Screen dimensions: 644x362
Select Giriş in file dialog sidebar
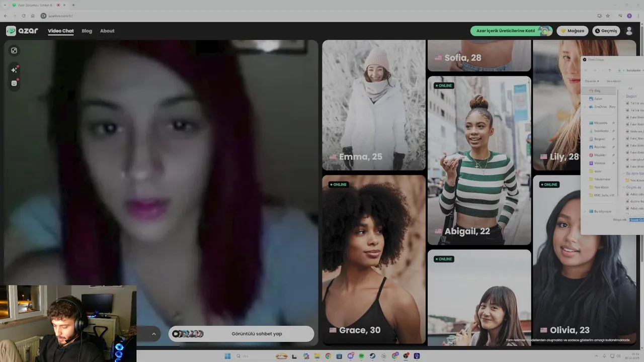599,91
